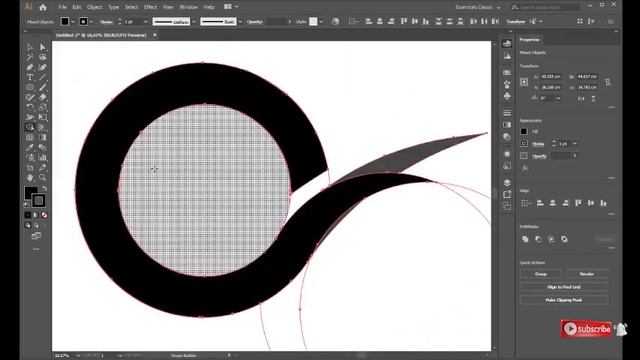Select the Free Transform tool
Image resolution: width=640 pixels, height=360 pixels.
(x=42, y=117)
